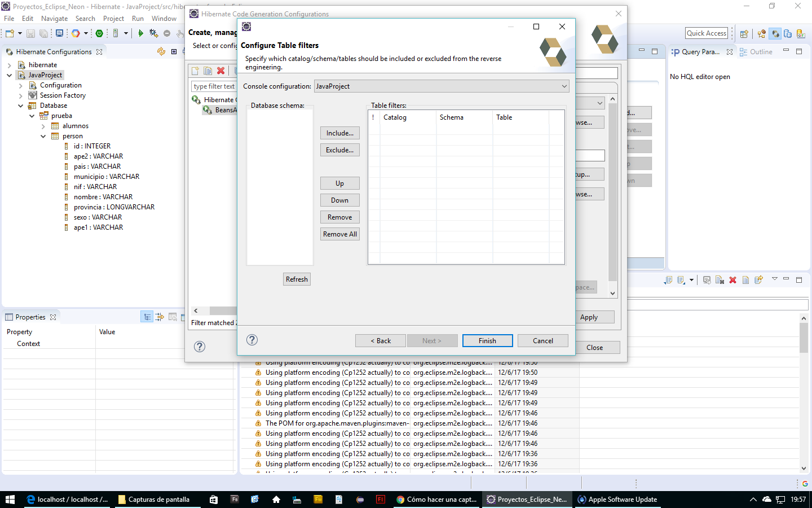Click the gray stop circle toolbar icon
Screen dimensions: 812x508
167,33
